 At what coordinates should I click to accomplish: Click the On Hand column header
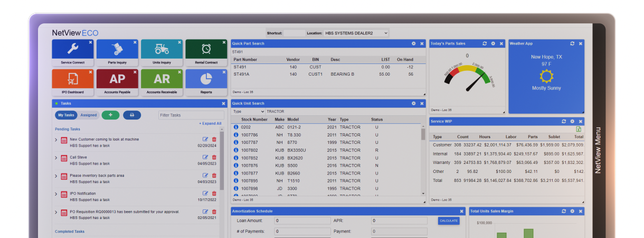(x=405, y=60)
